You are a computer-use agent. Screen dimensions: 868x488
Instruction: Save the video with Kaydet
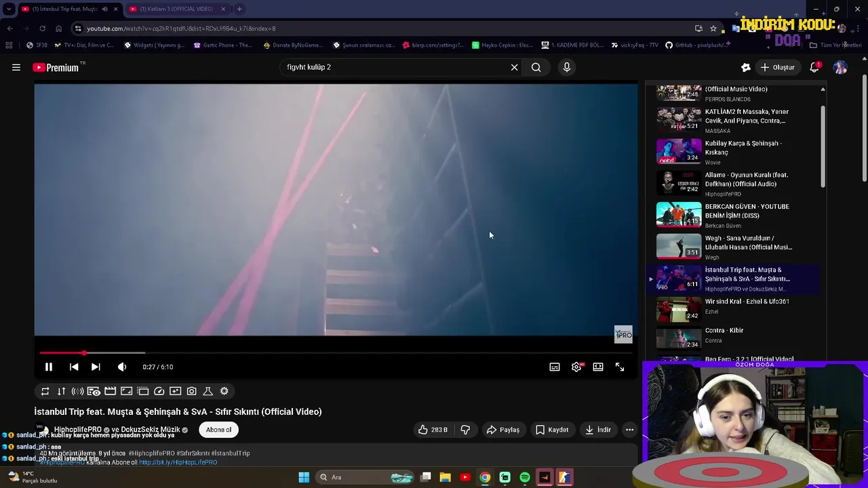tap(552, 430)
